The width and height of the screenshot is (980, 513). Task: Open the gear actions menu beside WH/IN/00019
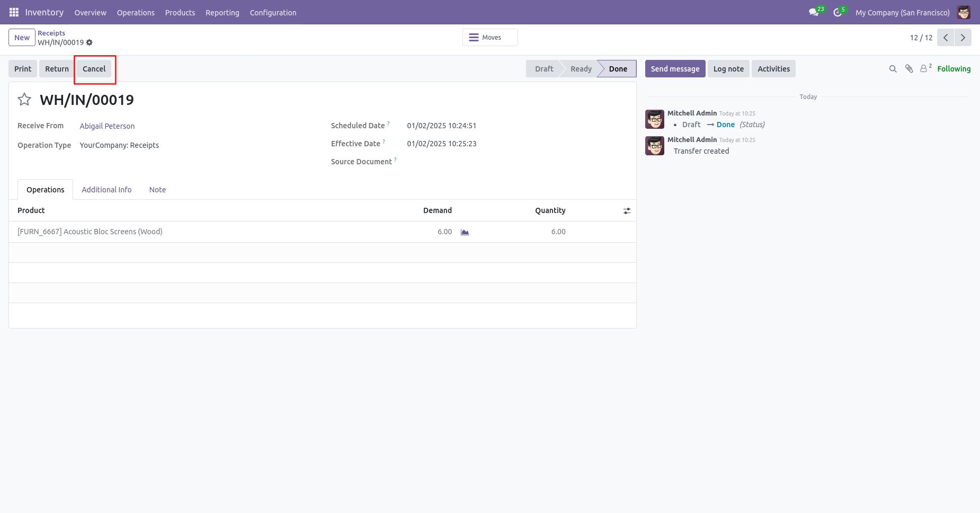coord(90,42)
